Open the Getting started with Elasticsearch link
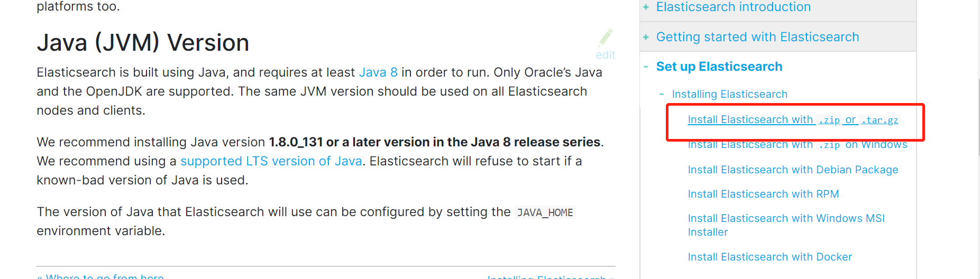980x279 pixels. point(757,37)
